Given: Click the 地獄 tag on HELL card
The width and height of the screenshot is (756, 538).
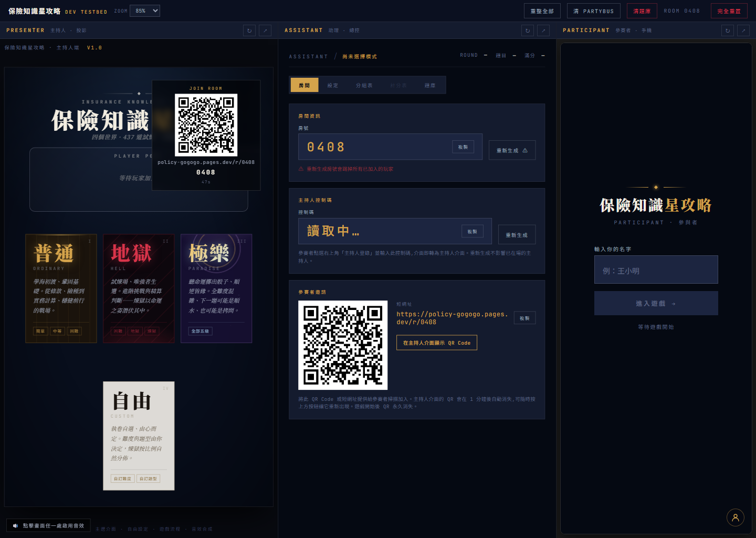Looking at the screenshot, I should pyautogui.click(x=135, y=331).
